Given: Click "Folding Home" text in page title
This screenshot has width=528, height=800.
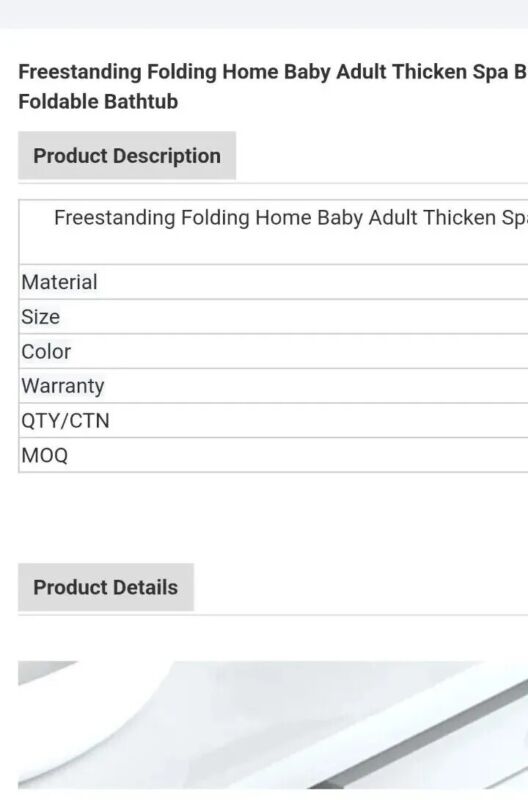Looking at the screenshot, I should (x=212, y=72).
